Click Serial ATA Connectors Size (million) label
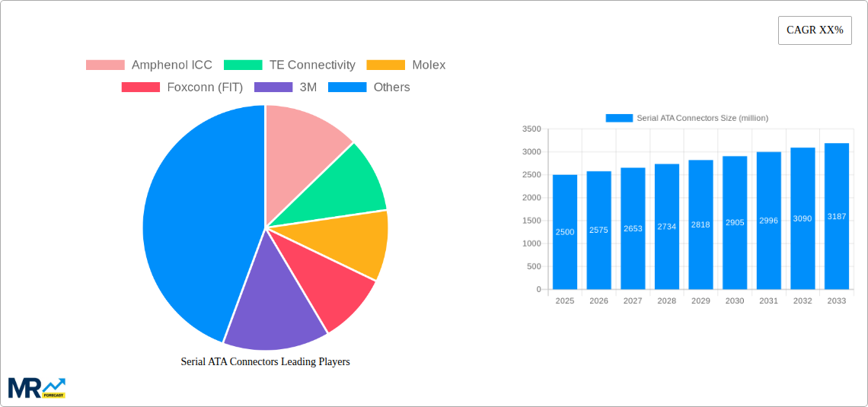The image size is (868, 407). coord(703,118)
